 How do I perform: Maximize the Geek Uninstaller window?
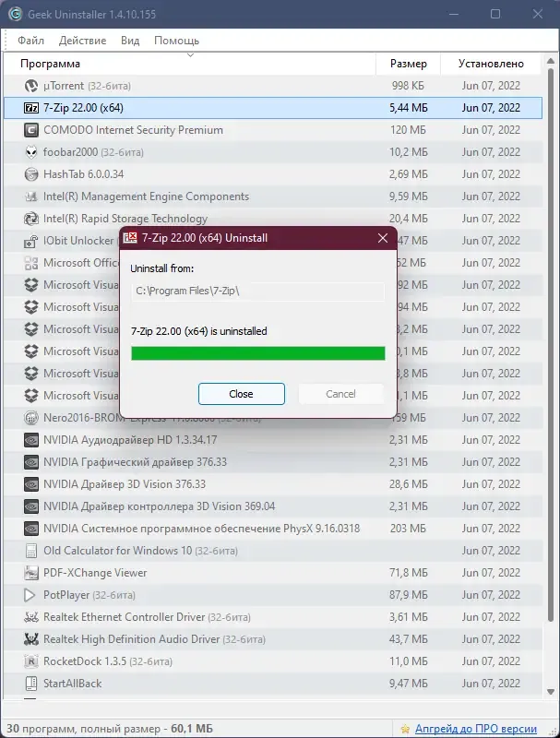[495, 14]
